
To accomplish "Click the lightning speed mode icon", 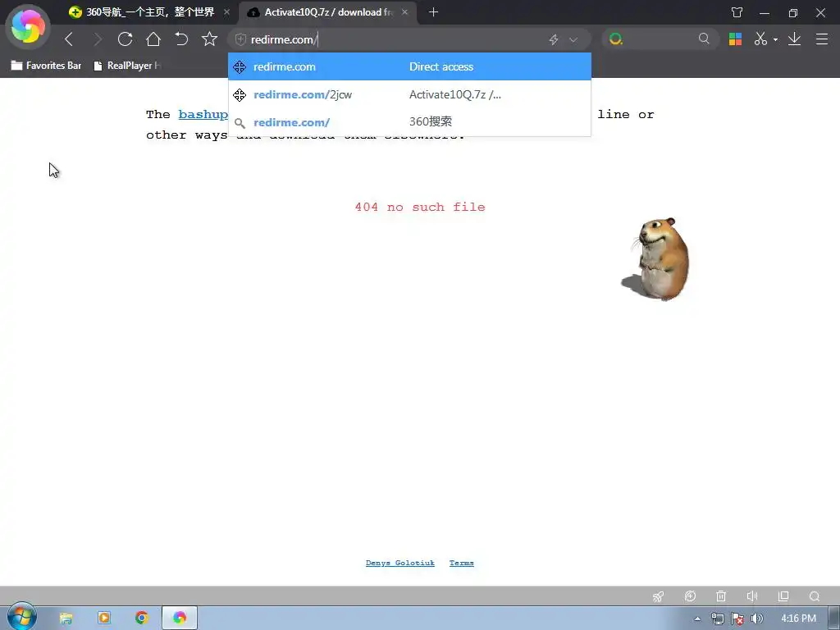I will (554, 39).
